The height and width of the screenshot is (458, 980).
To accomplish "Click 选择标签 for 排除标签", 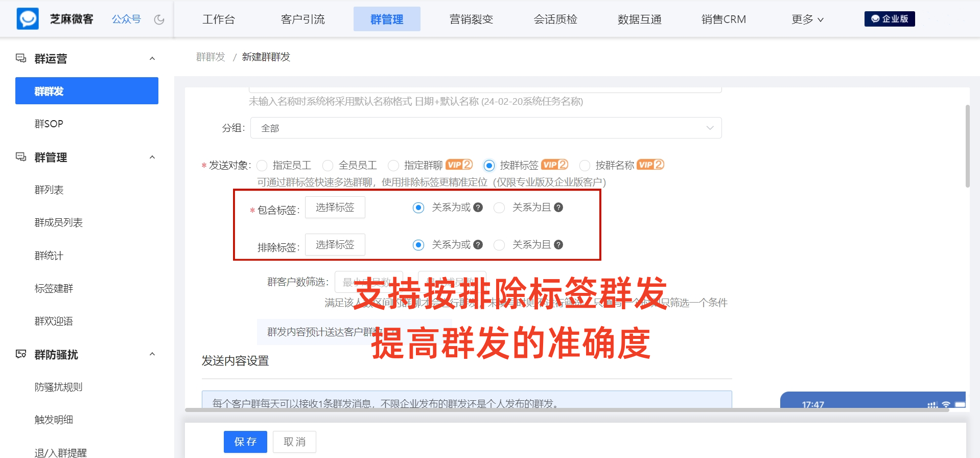I will (x=335, y=245).
